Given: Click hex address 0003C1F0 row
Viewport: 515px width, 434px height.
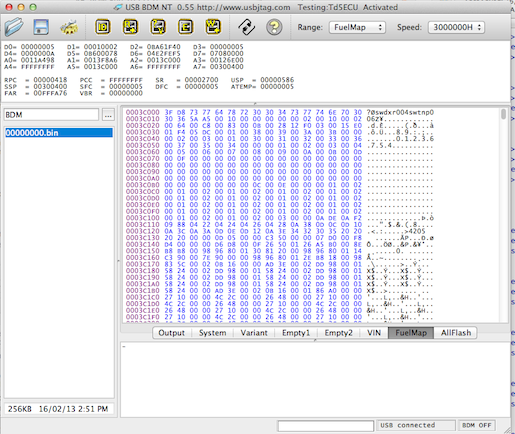Looking at the screenshot, I should coord(279,317).
